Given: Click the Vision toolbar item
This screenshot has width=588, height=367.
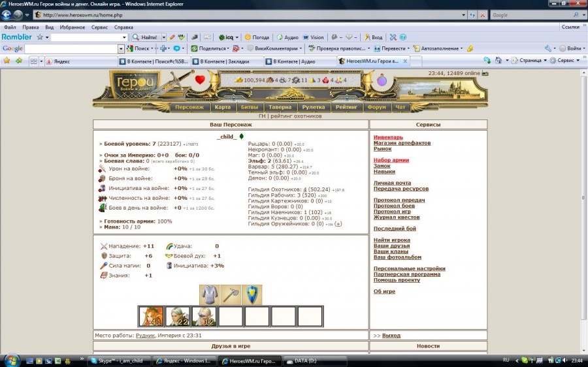Looking at the screenshot, I should point(313,37).
